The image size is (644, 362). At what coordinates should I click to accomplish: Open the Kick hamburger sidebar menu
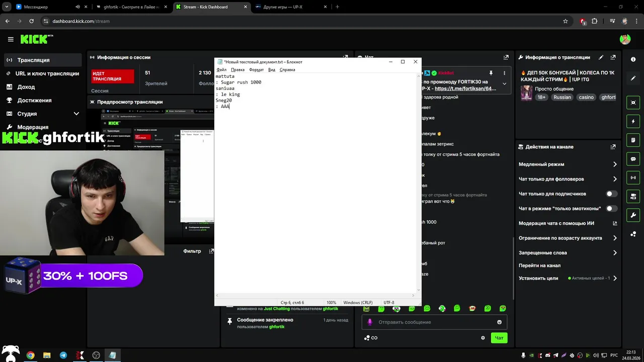coord(11,39)
